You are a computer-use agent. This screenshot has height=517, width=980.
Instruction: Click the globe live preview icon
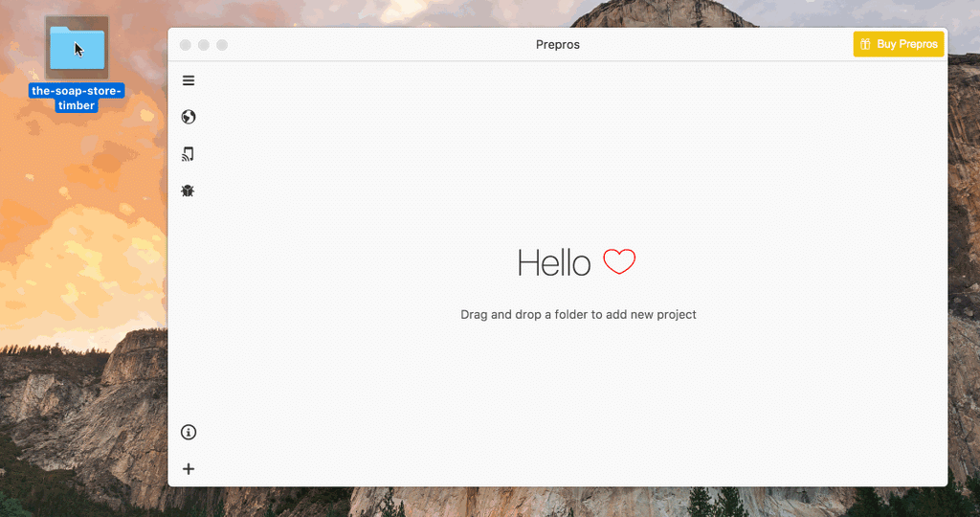tap(189, 117)
